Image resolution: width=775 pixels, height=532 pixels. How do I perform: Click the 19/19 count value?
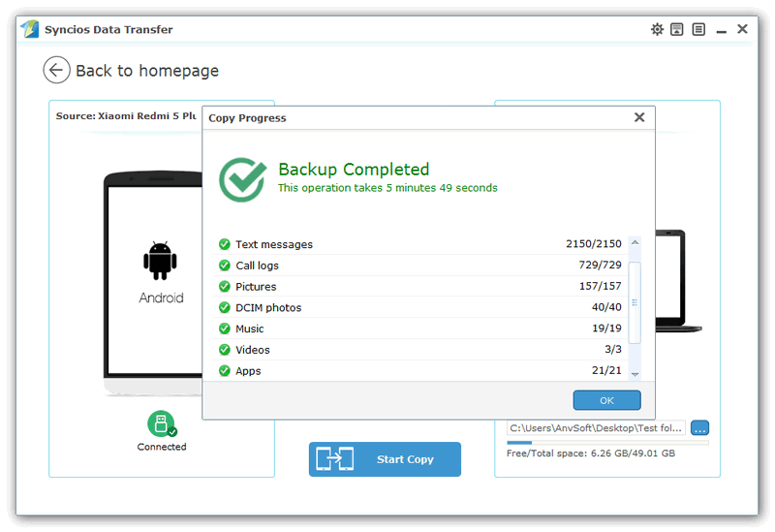pos(606,328)
